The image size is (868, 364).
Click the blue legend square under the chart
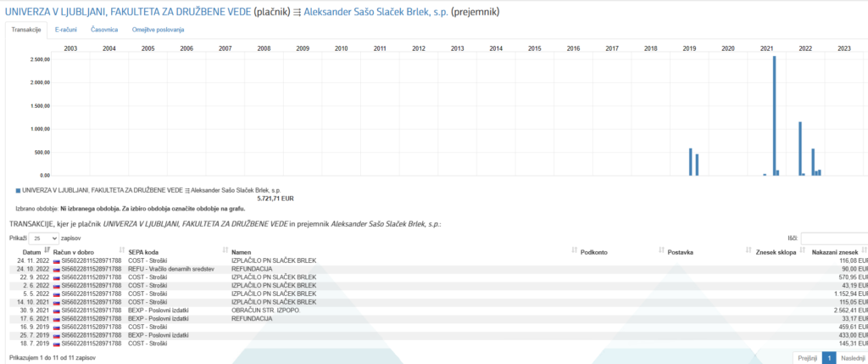pyautogui.click(x=19, y=190)
